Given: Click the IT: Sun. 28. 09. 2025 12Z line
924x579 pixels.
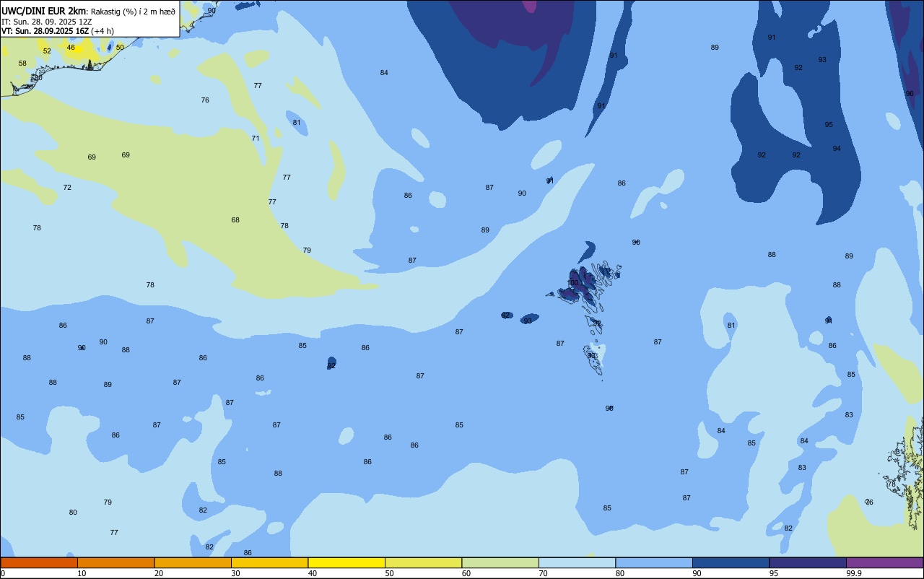Looking at the screenshot, I should (47, 21).
